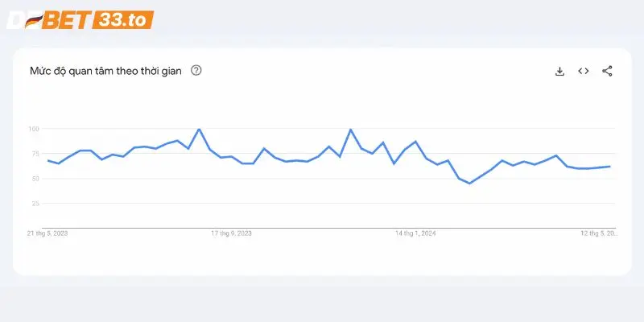Click the DBET logo text

click(47, 20)
